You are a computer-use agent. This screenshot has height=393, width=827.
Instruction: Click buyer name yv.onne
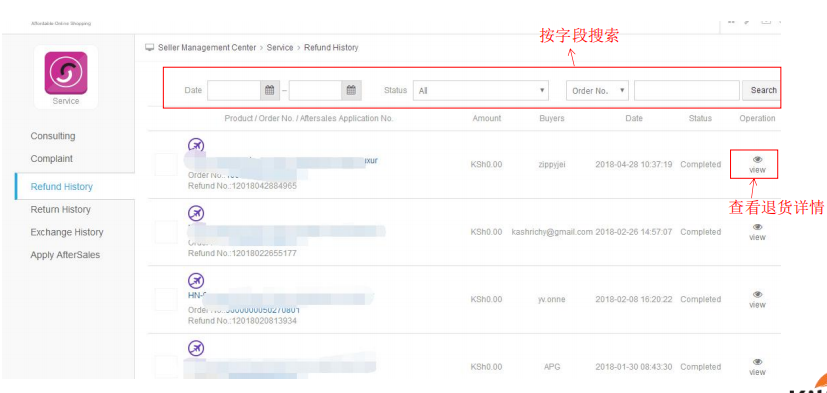pyautogui.click(x=552, y=300)
